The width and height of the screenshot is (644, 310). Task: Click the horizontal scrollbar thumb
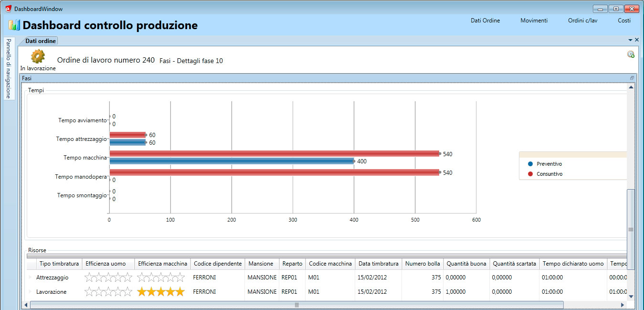click(296, 305)
